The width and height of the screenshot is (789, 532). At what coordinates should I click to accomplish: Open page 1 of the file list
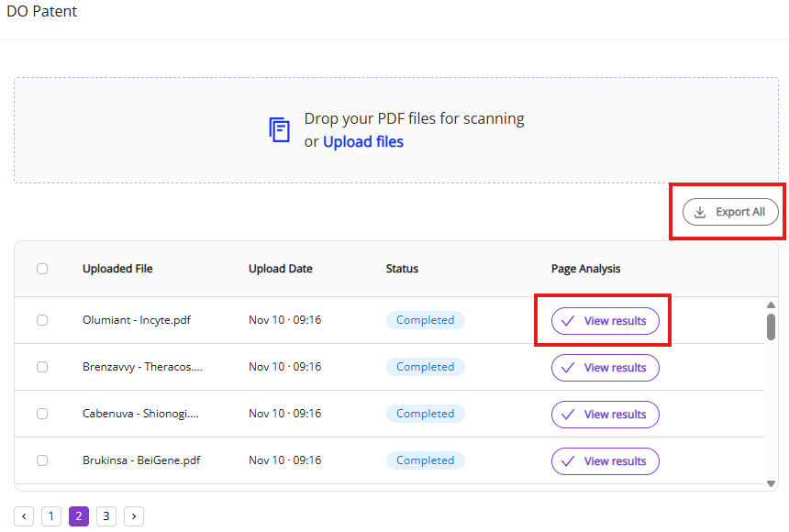tap(51, 516)
